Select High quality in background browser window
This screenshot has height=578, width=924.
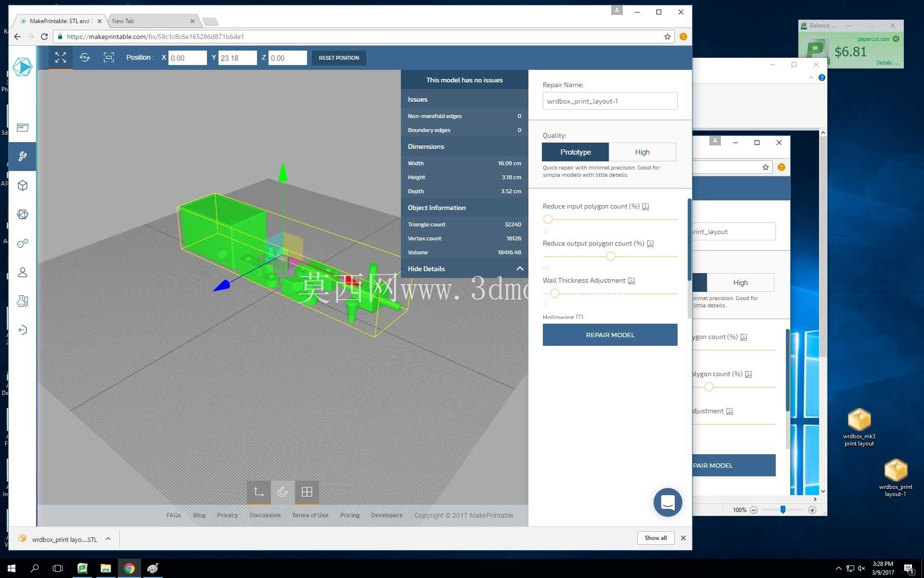741,283
